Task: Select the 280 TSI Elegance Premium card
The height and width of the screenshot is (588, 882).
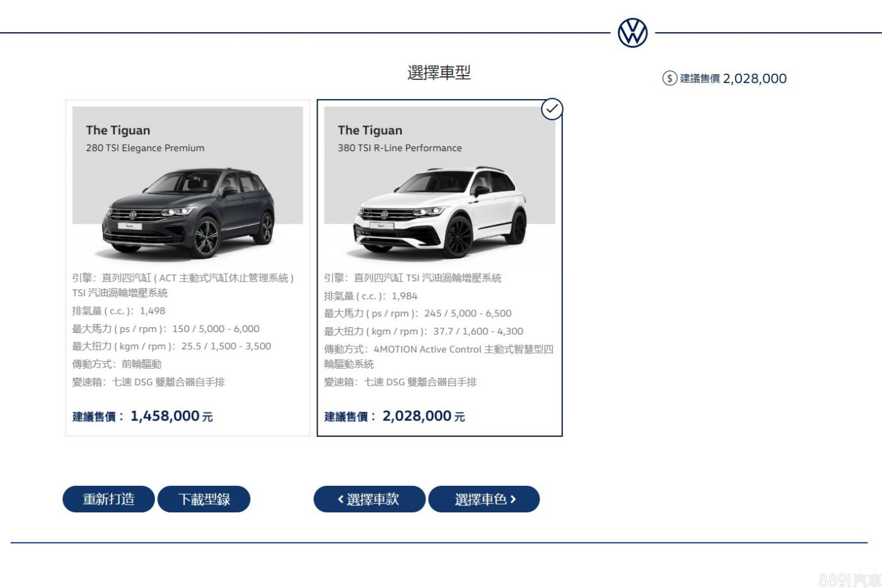Action: click(x=188, y=268)
